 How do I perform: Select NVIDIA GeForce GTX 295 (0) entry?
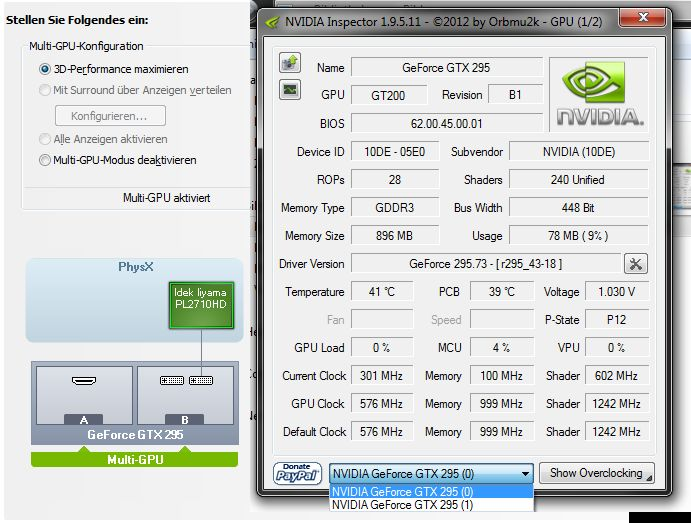pos(431,491)
